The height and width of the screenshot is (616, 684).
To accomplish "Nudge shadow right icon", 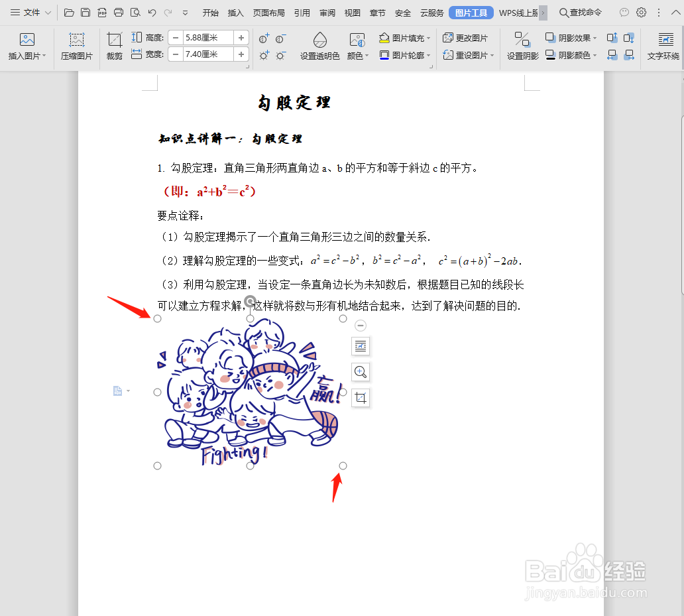I will tap(629, 55).
